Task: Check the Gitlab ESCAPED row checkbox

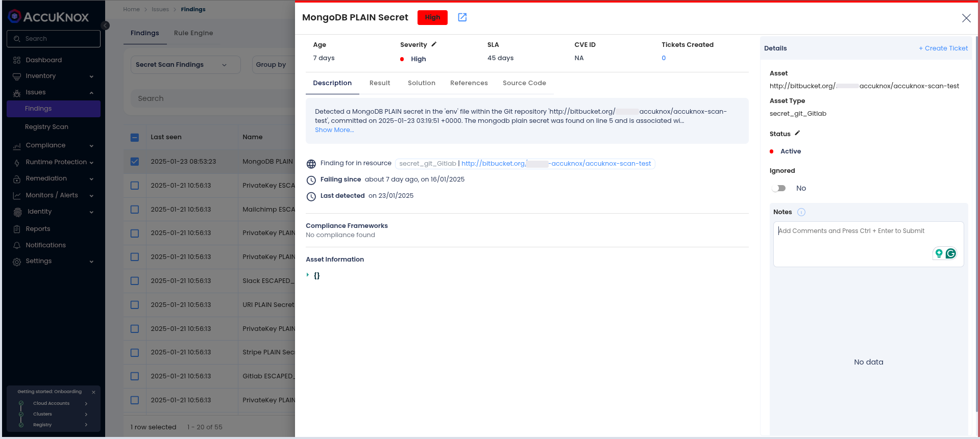Action: [x=135, y=376]
